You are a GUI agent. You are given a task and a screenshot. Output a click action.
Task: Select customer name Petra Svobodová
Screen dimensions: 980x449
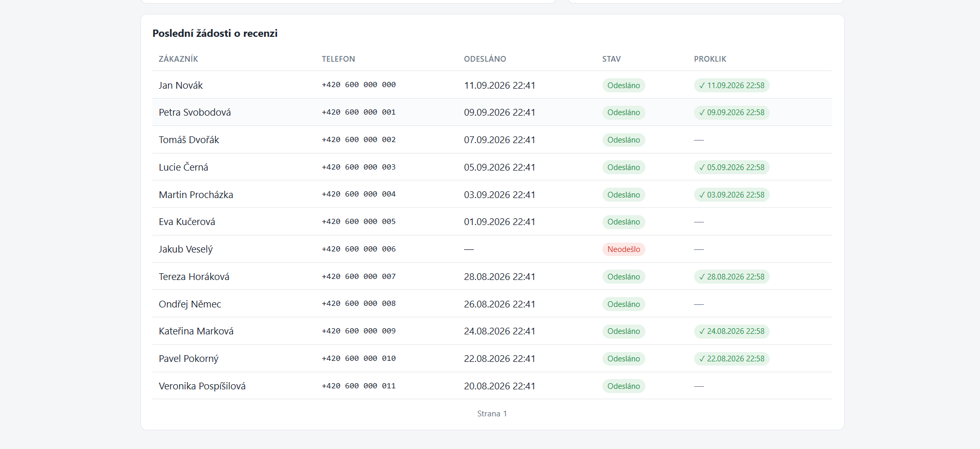(x=195, y=113)
